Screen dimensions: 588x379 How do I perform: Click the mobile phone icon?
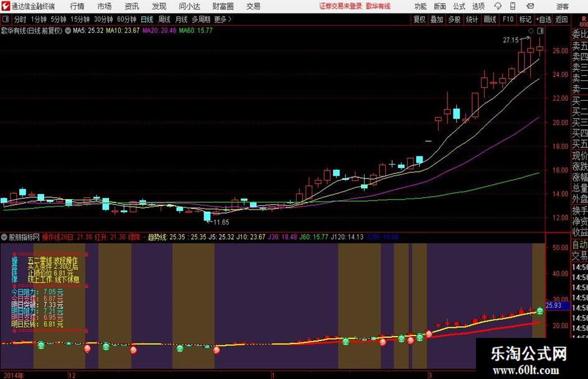tap(513, 6)
